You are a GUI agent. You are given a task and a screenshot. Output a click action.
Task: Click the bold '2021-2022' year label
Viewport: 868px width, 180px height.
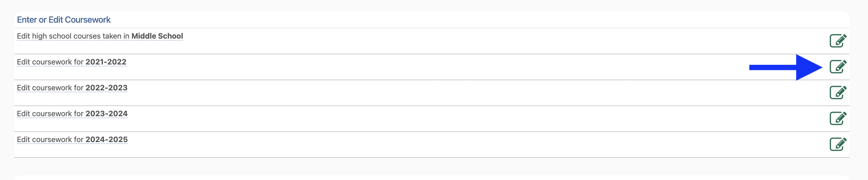[106, 62]
